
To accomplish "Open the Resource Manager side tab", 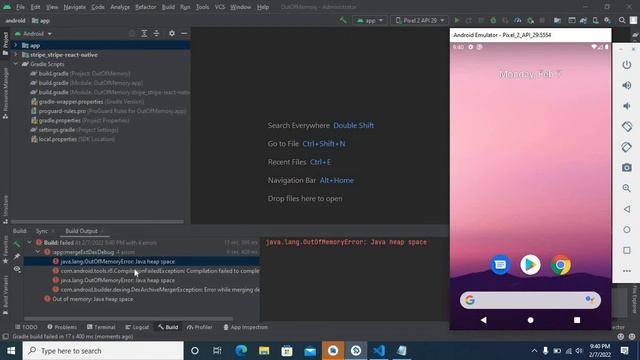I will point(5,93).
